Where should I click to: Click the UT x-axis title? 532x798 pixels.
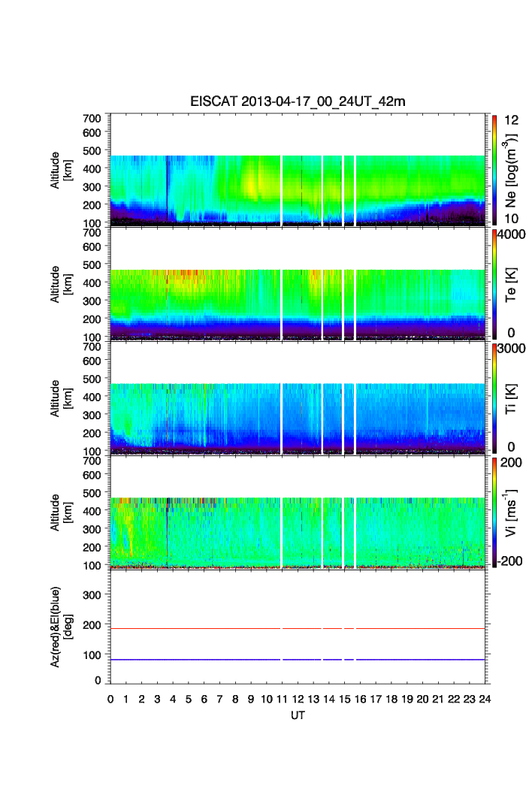coord(298,715)
